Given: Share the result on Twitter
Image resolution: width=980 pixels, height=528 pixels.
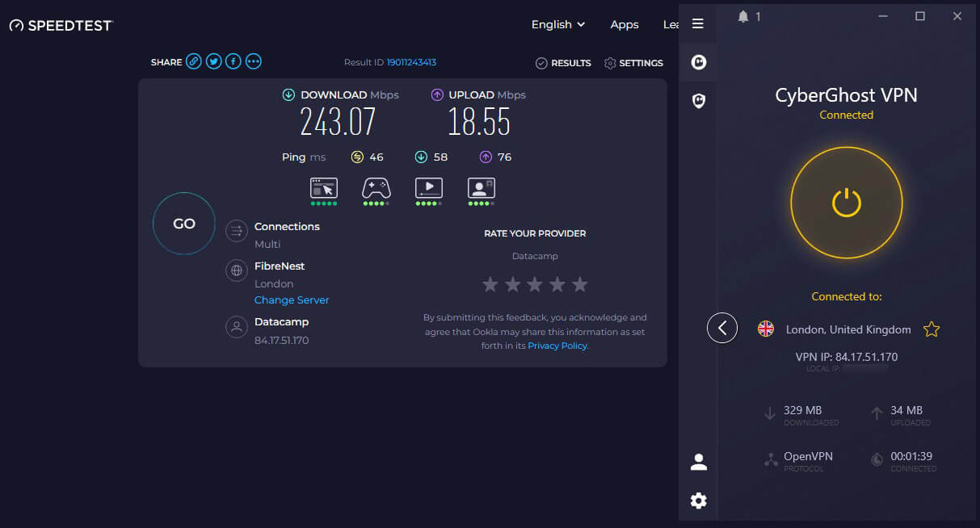Looking at the screenshot, I should tap(213, 61).
